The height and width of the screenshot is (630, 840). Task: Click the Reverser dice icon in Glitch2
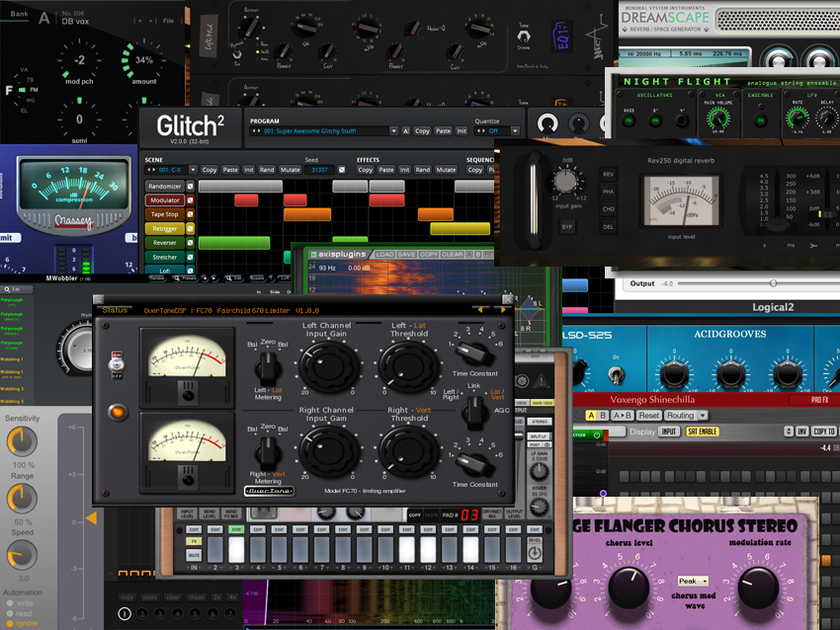pyautogui.click(x=190, y=243)
